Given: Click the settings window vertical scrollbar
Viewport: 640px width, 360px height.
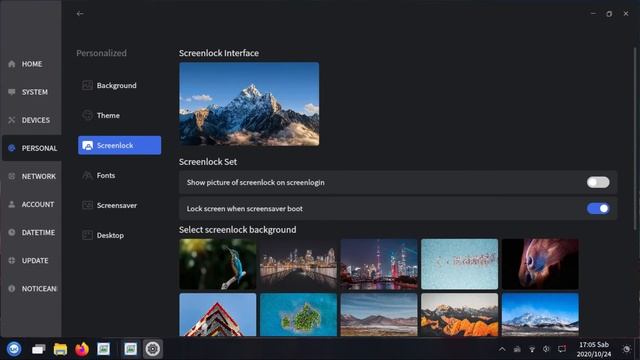Looking at the screenshot, I should pos(635,139).
